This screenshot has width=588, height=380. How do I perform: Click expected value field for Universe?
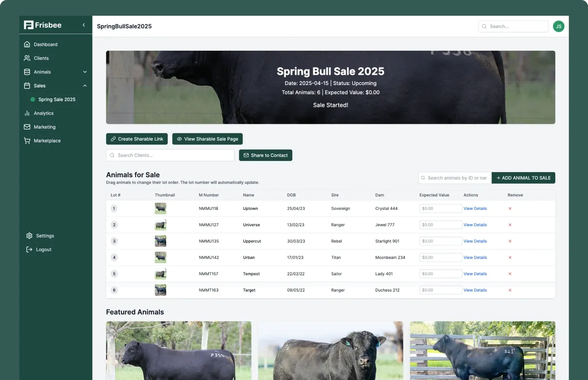(441, 225)
